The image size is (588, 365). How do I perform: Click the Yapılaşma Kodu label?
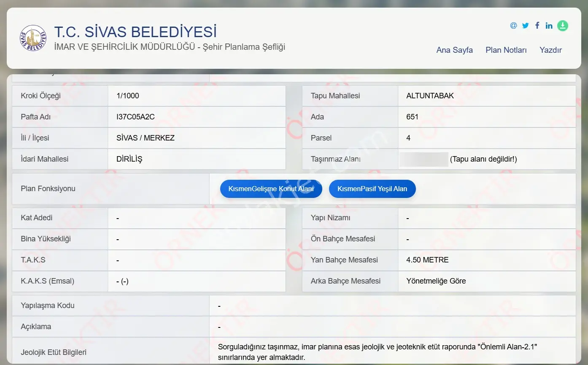click(x=48, y=306)
